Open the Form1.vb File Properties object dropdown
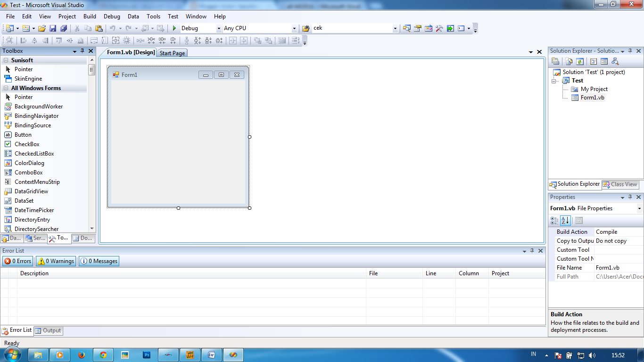This screenshot has height=362, width=644. (x=639, y=208)
